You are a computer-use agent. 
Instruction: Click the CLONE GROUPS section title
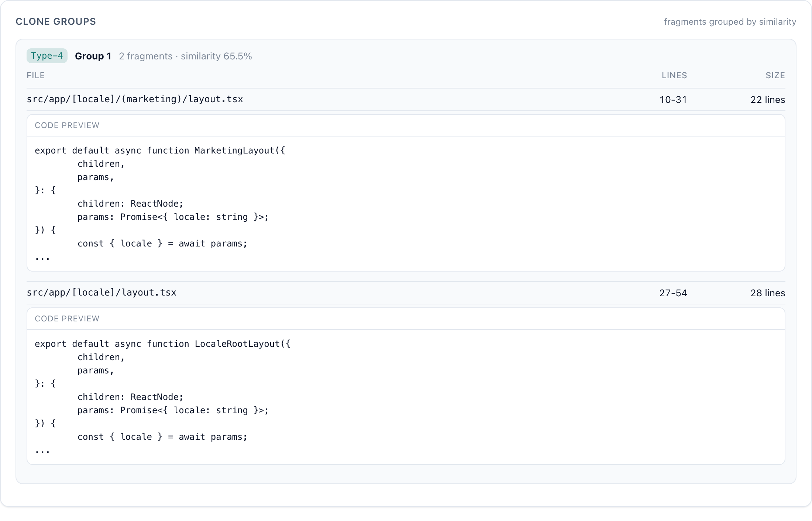[56, 21]
